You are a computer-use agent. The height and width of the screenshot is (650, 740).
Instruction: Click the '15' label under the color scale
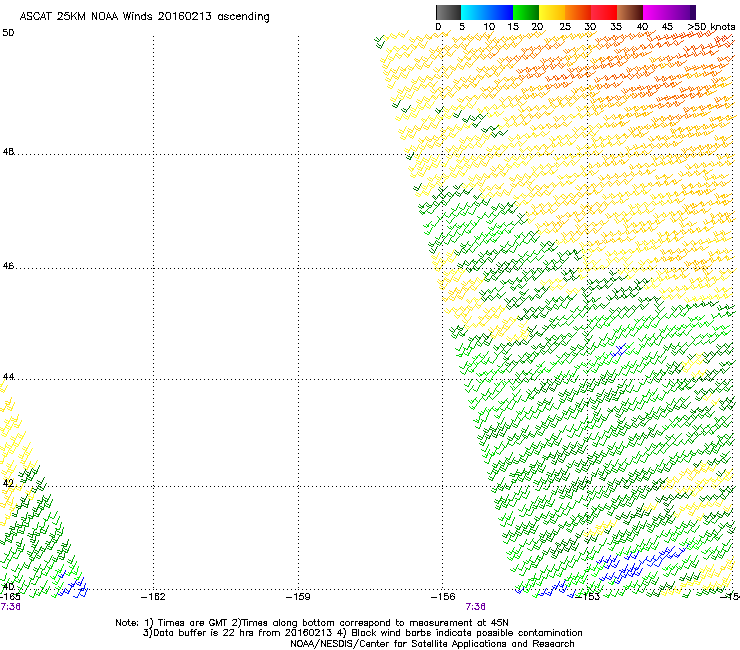513,27
